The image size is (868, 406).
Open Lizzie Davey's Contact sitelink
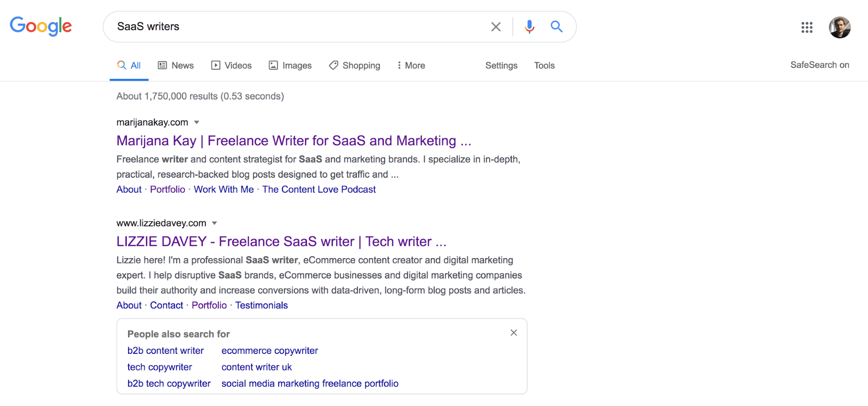[x=166, y=306]
